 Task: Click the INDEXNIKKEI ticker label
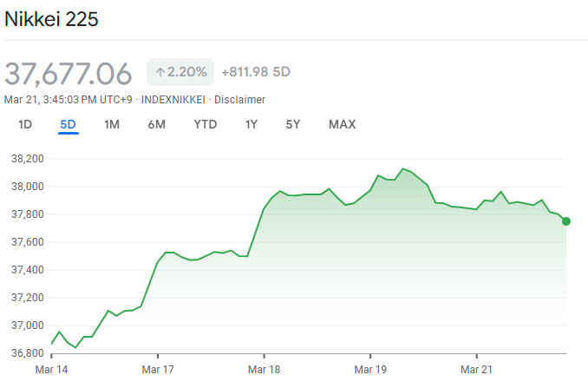173,100
